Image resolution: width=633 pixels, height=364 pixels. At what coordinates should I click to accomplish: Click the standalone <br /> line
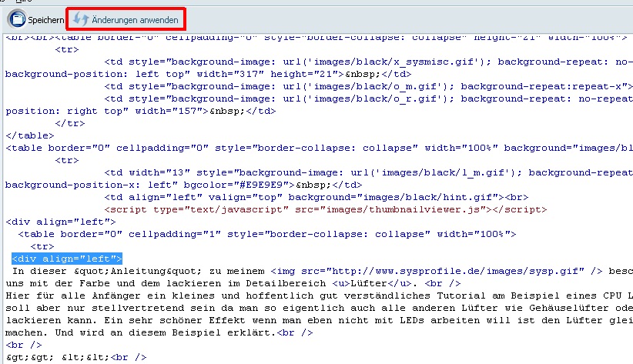[24, 346]
